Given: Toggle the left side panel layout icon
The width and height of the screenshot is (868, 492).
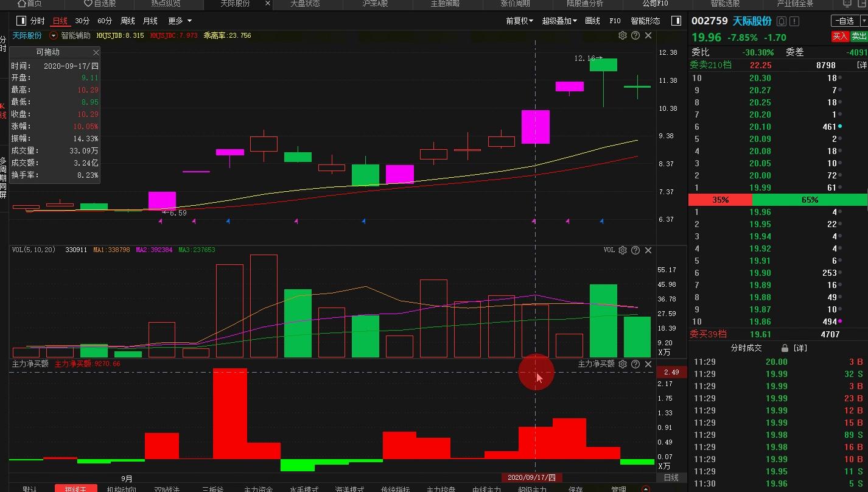Looking at the screenshot, I should pos(21,21).
